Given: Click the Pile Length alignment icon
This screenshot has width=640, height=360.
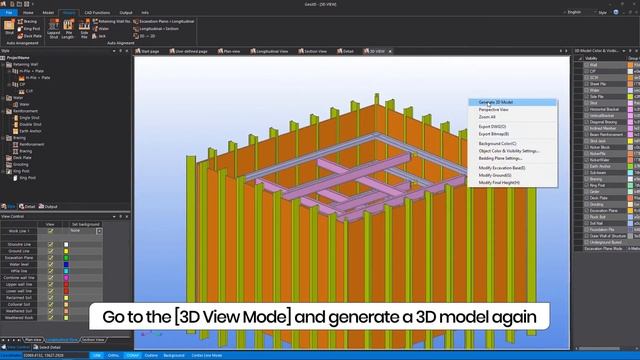Looking at the screenshot, I should [68, 29].
